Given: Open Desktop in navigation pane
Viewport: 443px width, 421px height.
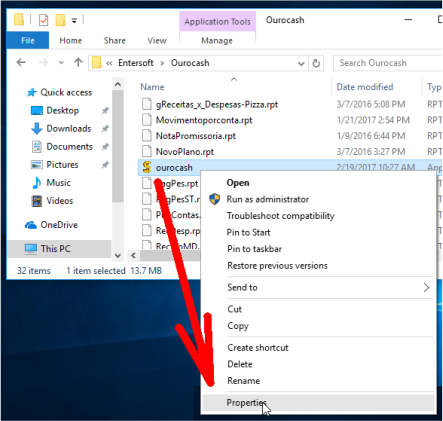Looking at the screenshot, I should point(62,110).
